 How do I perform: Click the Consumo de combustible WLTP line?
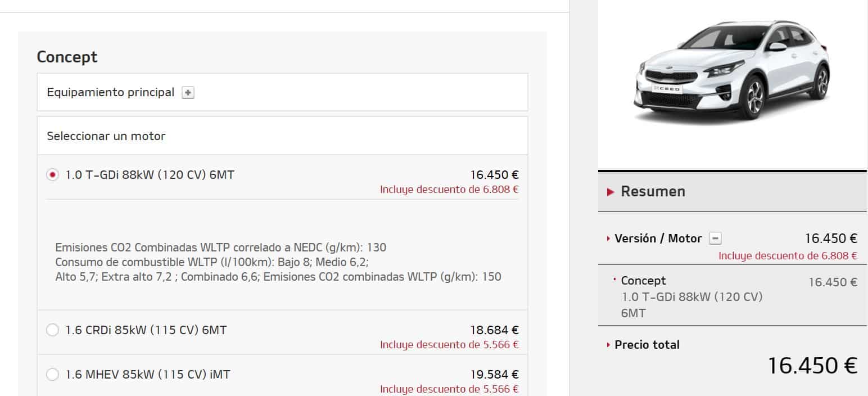[x=212, y=262]
